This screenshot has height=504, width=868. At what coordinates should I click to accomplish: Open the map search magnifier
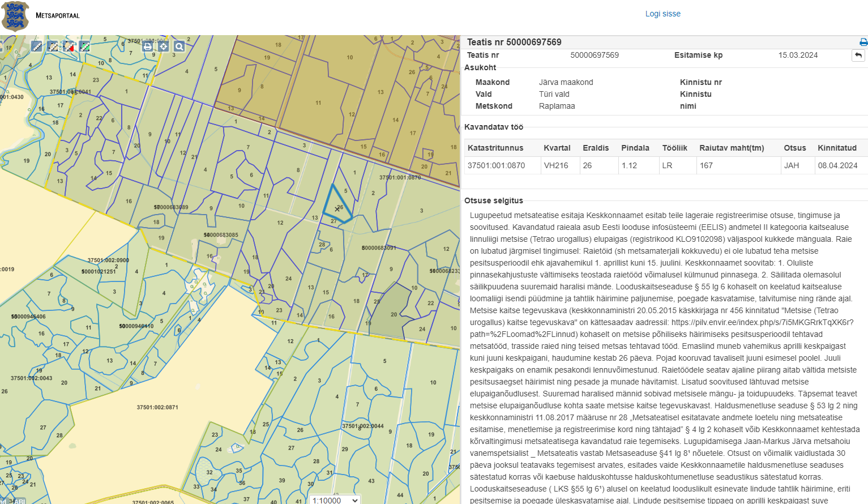pyautogui.click(x=179, y=46)
